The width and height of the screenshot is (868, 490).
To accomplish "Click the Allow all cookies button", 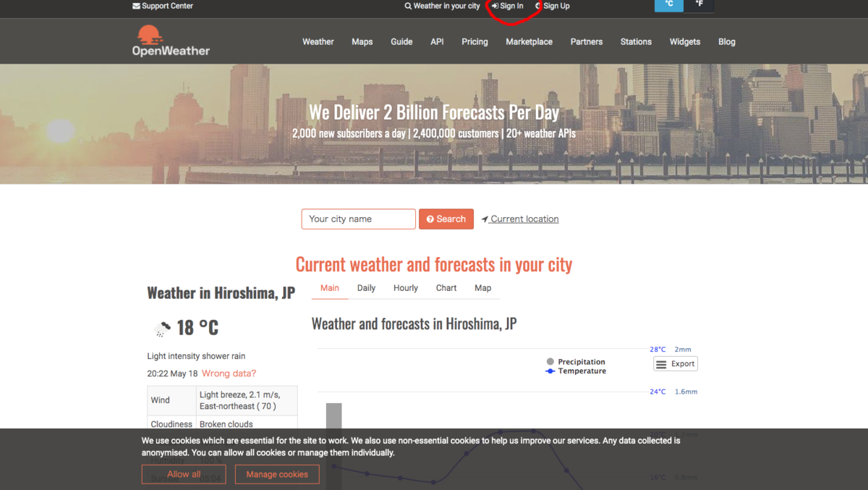I will [184, 475].
